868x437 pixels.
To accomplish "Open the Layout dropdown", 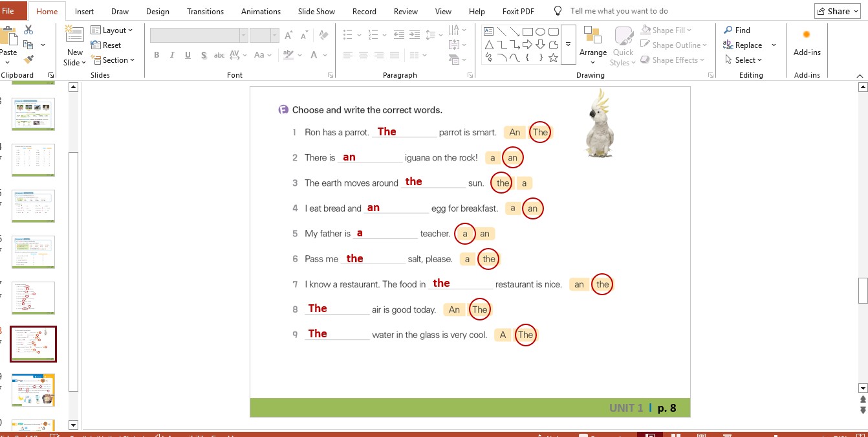I will point(112,30).
